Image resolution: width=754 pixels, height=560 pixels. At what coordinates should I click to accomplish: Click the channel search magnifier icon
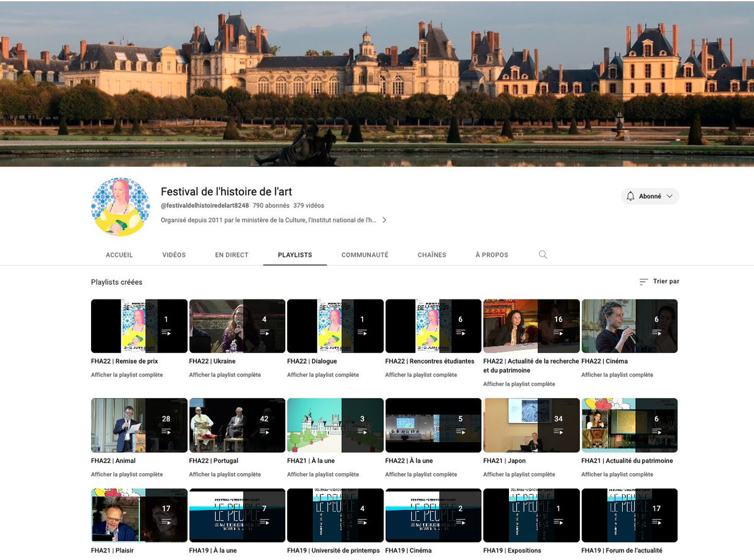[543, 255]
